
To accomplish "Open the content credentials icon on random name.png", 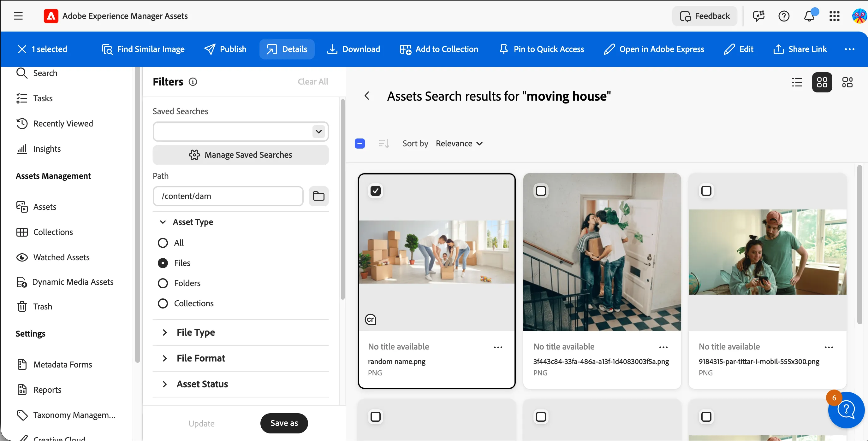I will [371, 319].
